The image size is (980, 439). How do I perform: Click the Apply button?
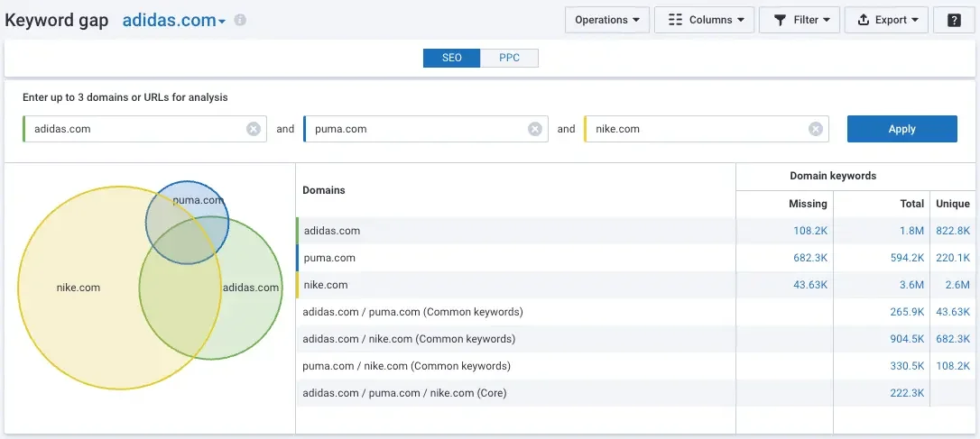pyautogui.click(x=901, y=129)
